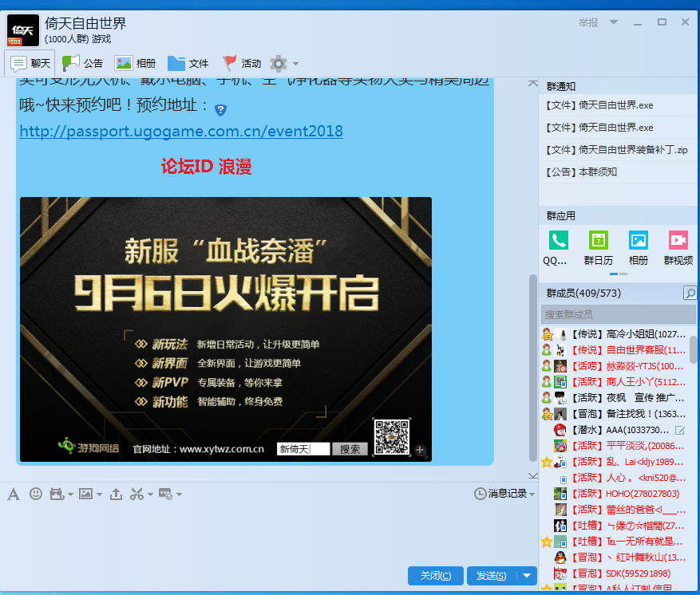Expand the more tools dropdown arrow
This screenshot has height=595, width=700.
pyautogui.click(x=179, y=495)
